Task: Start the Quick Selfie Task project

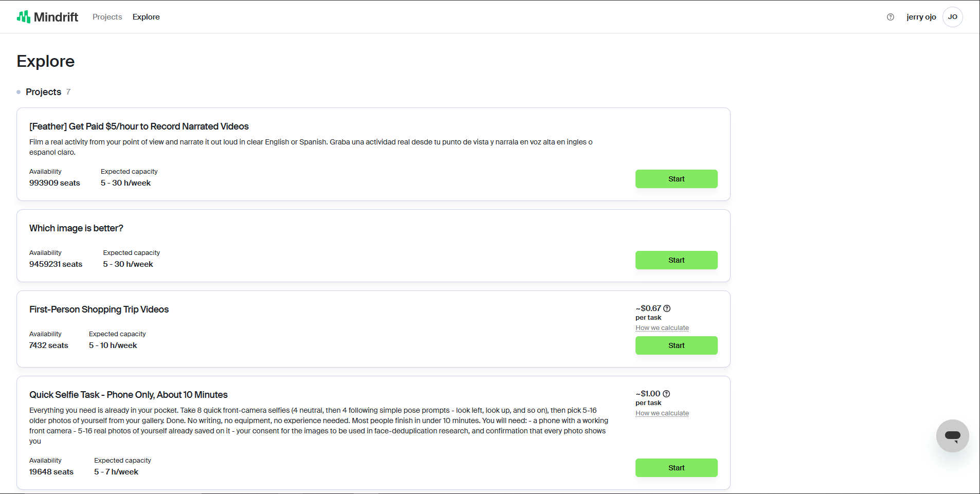Action: 677,468
